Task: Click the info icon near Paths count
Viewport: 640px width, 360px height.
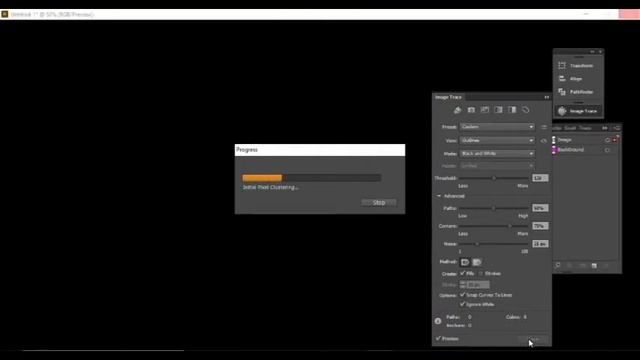Action: [438, 321]
